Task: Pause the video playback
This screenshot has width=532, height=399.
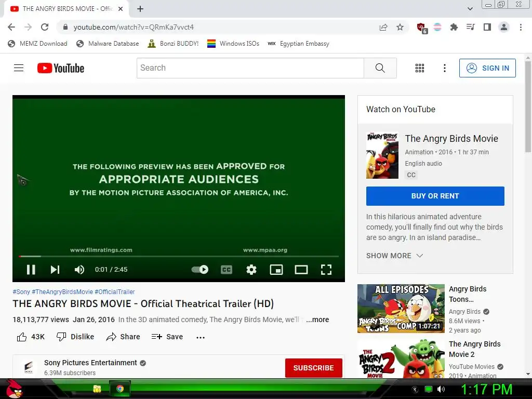Action: (x=31, y=270)
